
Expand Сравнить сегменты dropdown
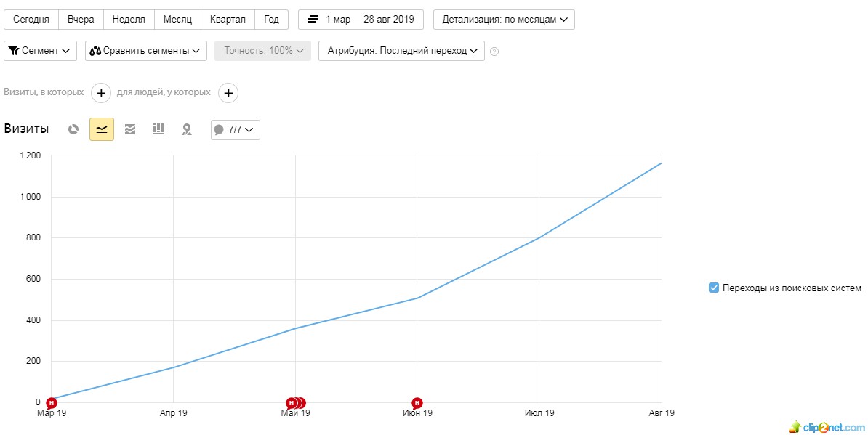tap(145, 51)
